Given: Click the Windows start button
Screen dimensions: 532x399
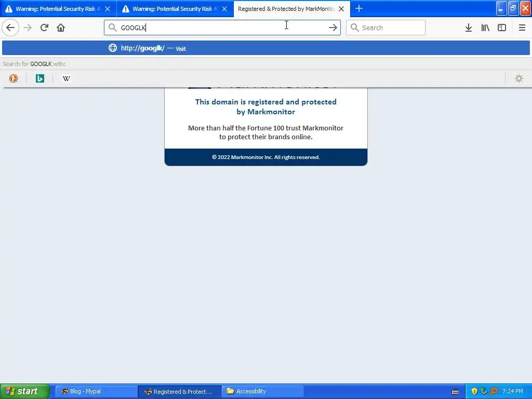Looking at the screenshot, I should [25, 391].
